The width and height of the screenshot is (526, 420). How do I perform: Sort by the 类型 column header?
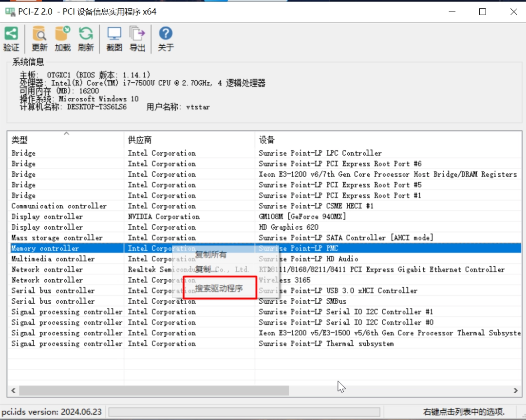[x=66, y=140]
